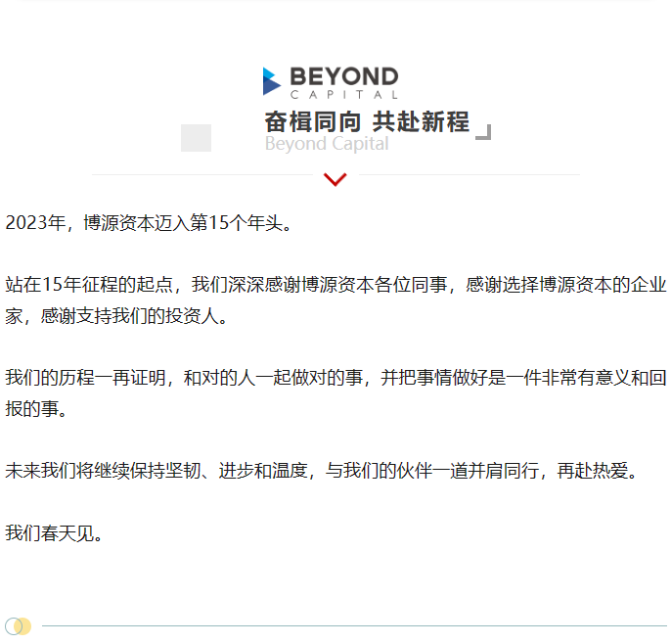This screenshot has height=644, width=671.
Task: Click the sentence "2023年，博源资本迈入第15个年头。"
Action: pyautogui.click(x=149, y=222)
